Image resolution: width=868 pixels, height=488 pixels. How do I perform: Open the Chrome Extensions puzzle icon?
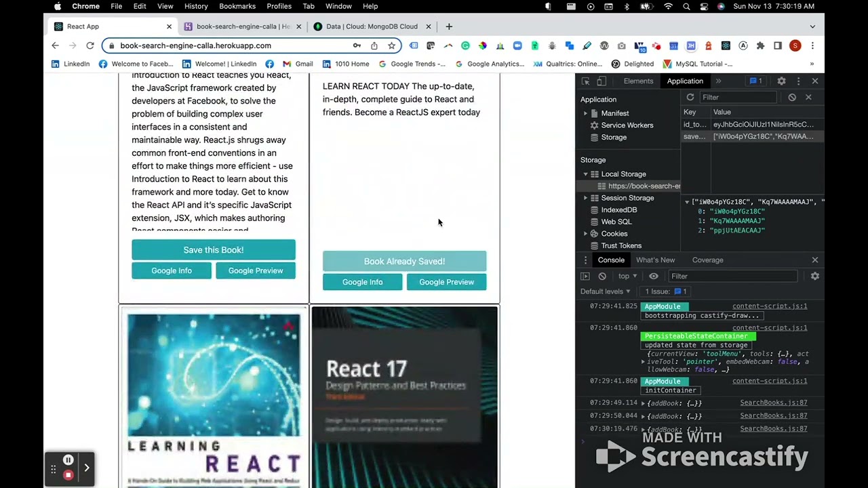(760, 45)
